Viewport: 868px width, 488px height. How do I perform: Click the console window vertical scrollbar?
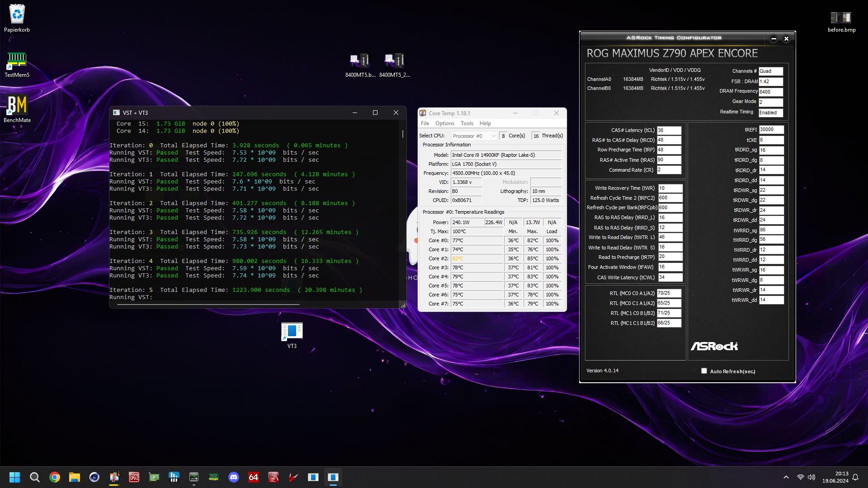click(x=402, y=134)
